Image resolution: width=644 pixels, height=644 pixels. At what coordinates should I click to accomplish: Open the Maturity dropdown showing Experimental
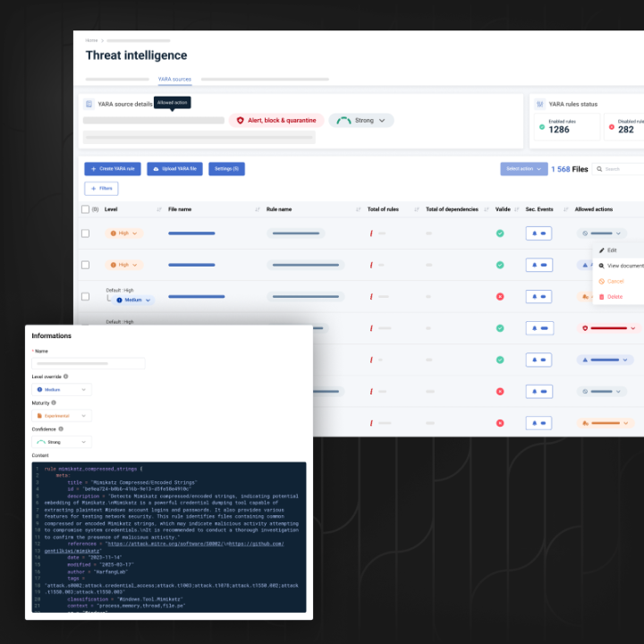(62, 416)
